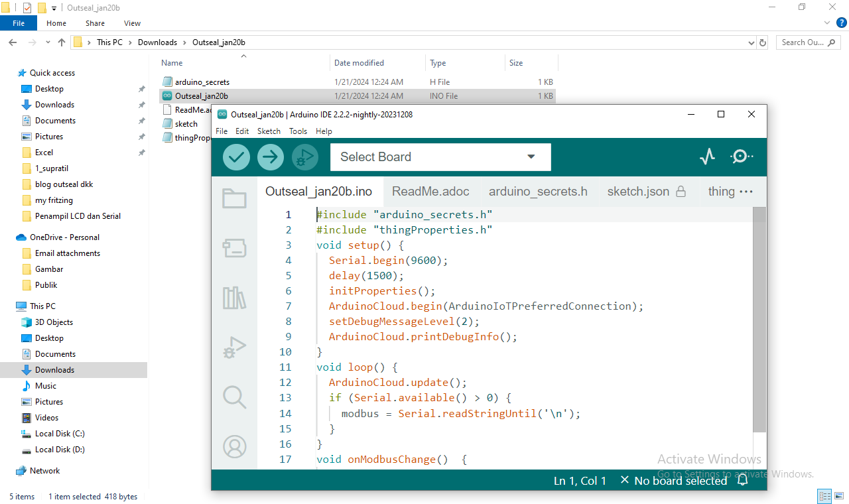
Task: Click the notifications bell in IDE status bar
Action: coord(743,481)
